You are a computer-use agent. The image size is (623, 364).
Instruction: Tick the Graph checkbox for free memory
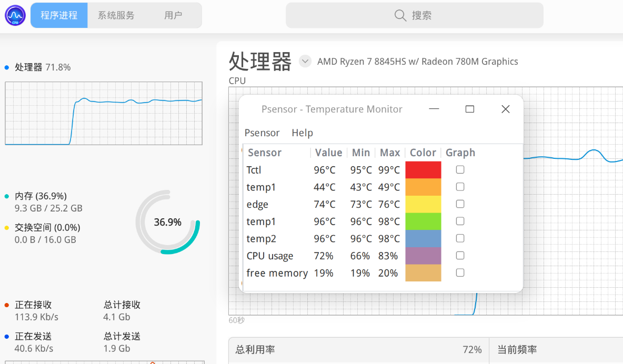click(460, 272)
